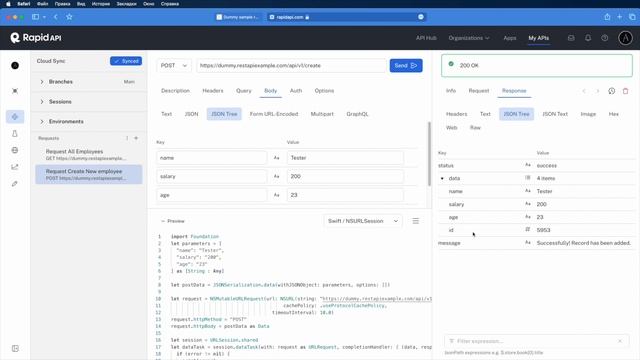
Task: Show Safari tab overview icon
Action: pyautogui.click(x=632, y=17)
